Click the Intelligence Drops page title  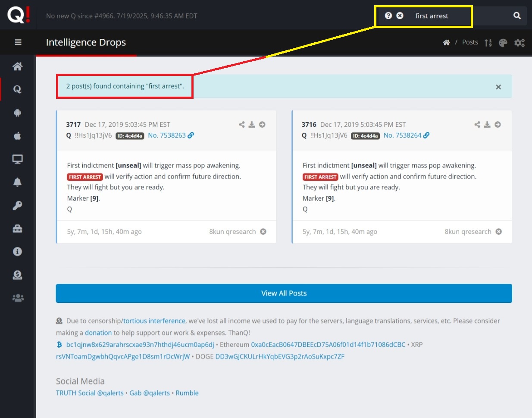(x=86, y=42)
